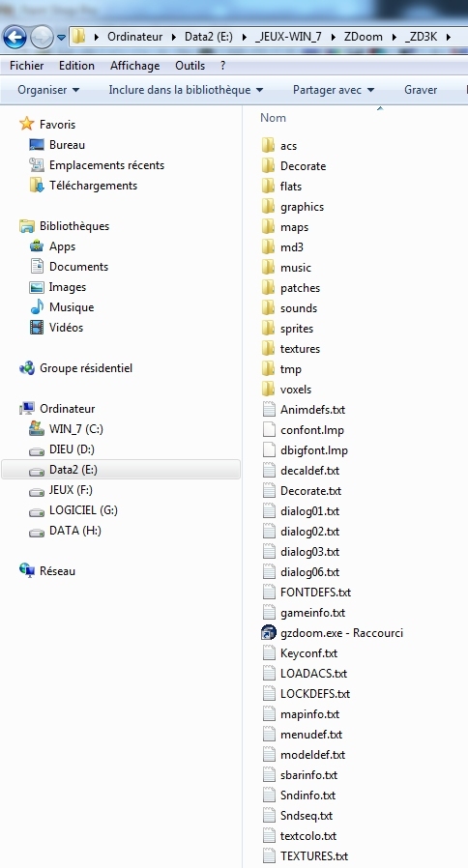The width and height of the screenshot is (468, 868).
Task: Open the Affichage menu
Action: click(135, 66)
